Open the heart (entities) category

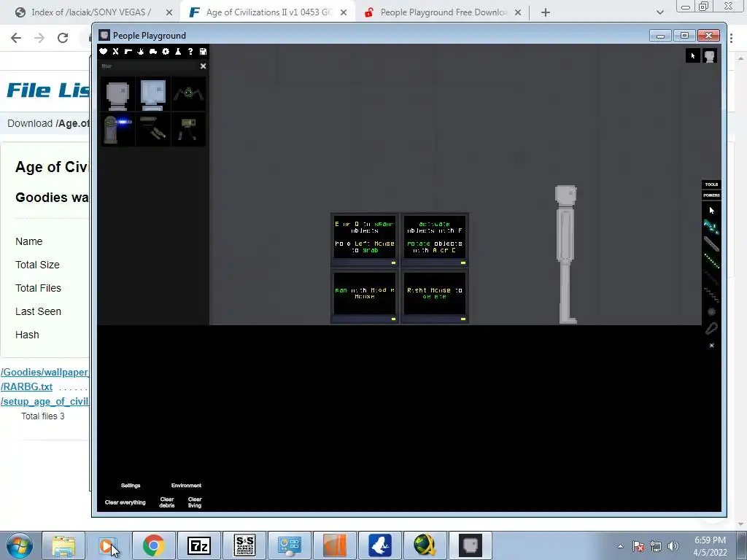104,52
